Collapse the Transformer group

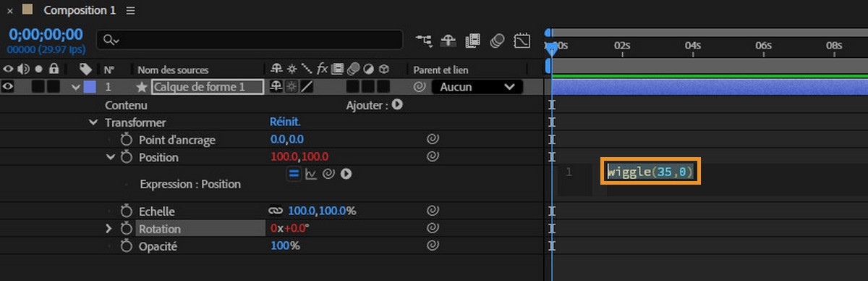93,122
